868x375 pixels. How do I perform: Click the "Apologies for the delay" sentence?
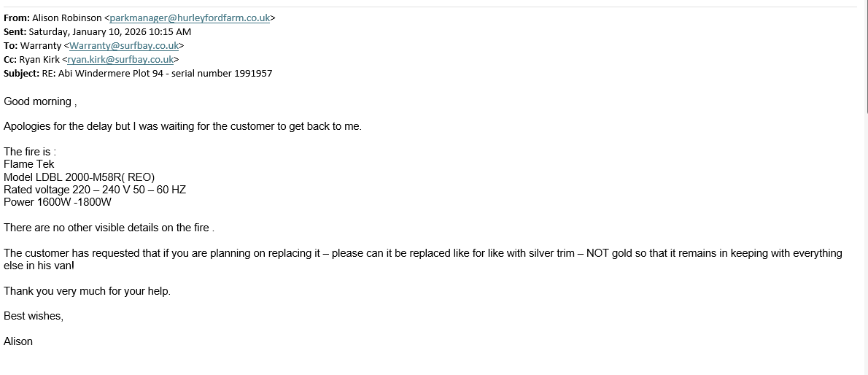(182, 126)
